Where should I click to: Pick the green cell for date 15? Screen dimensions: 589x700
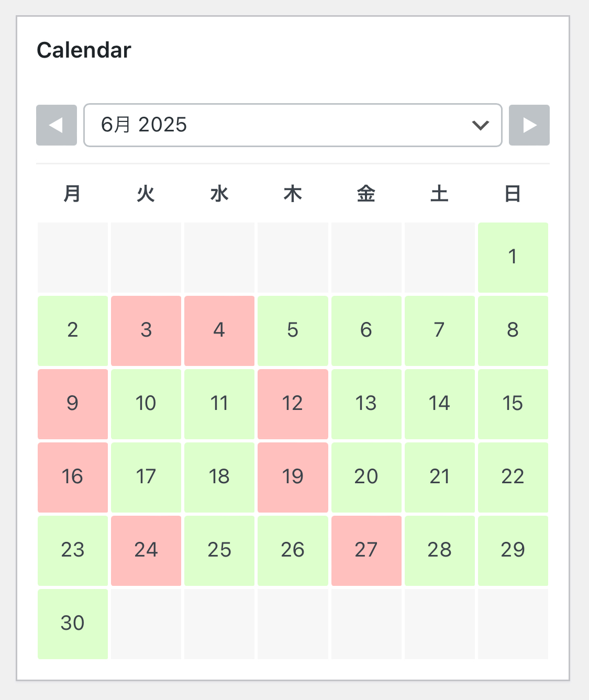[x=513, y=404]
